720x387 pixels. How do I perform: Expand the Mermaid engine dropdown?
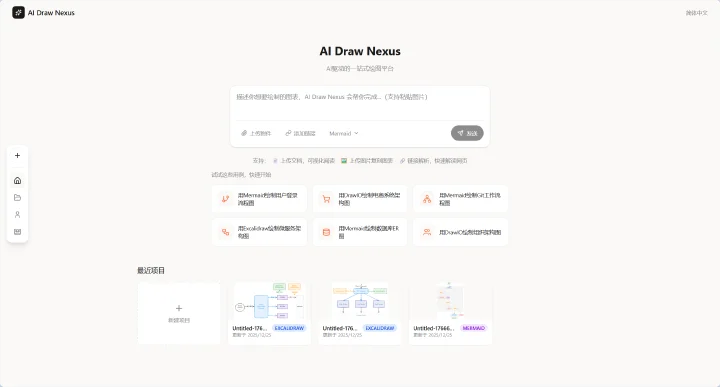pos(343,133)
